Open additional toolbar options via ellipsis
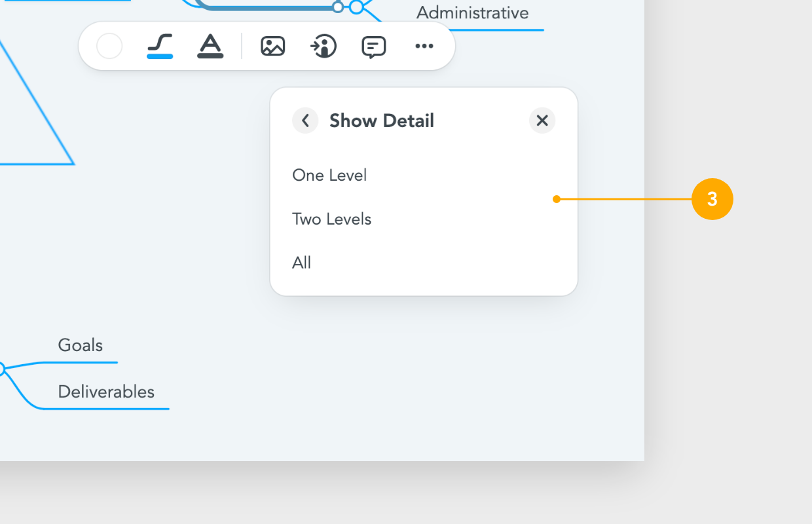 coord(424,46)
